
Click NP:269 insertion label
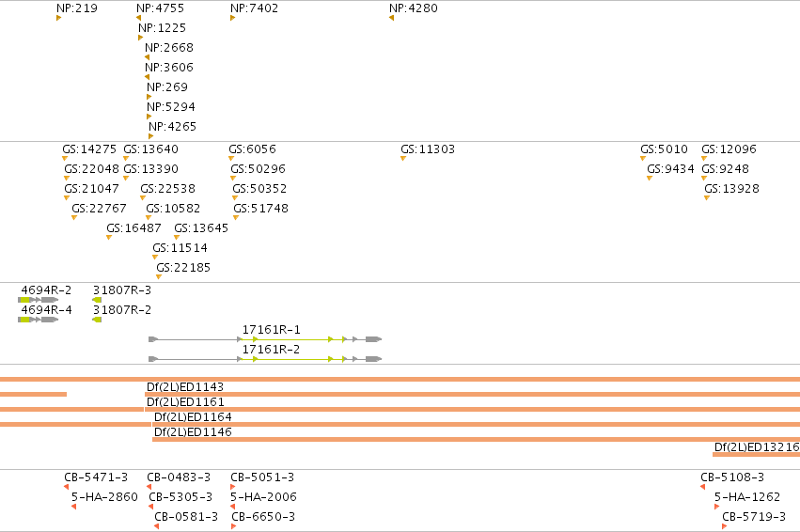pyautogui.click(x=167, y=87)
